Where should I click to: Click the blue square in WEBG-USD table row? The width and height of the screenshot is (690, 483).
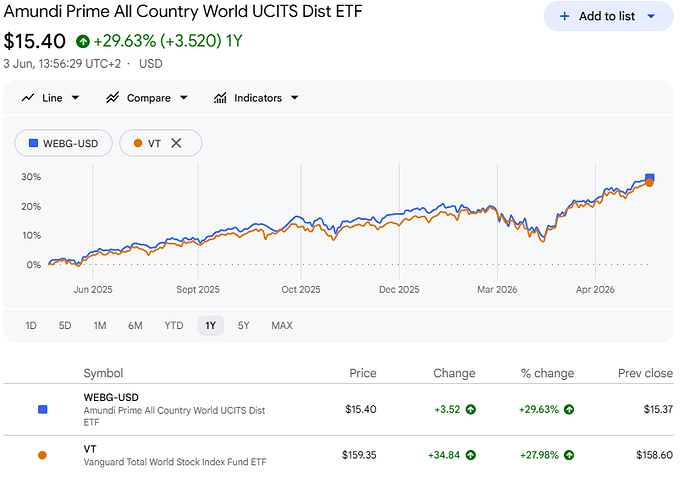coord(43,410)
